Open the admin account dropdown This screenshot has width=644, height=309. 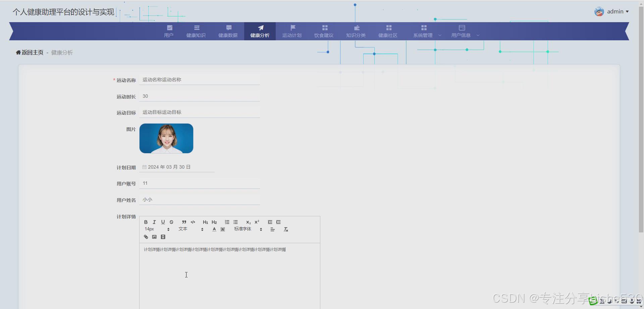coord(612,12)
